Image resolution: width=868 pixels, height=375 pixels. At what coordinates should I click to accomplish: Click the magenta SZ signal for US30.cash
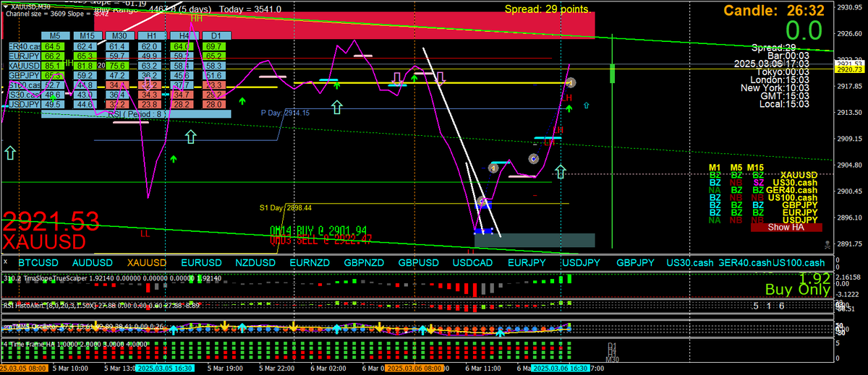point(759,183)
